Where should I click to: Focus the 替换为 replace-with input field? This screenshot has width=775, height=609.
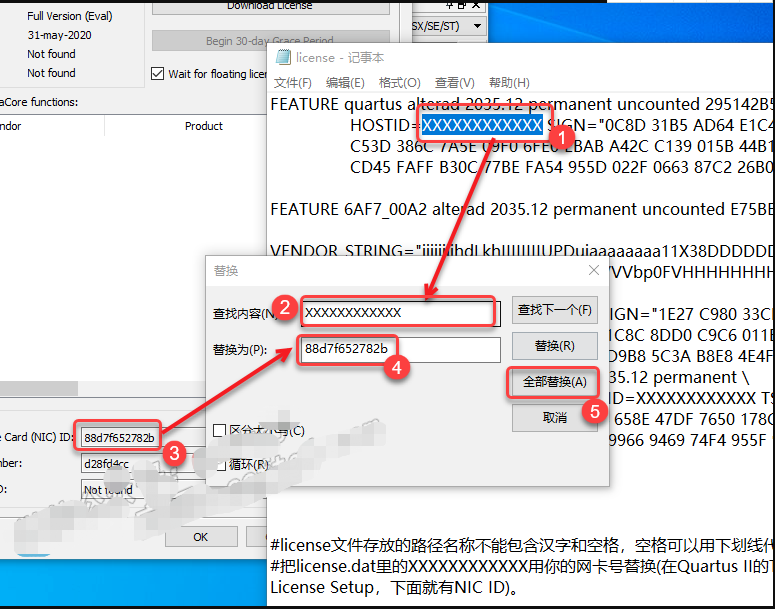pyautogui.click(x=401, y=349)
